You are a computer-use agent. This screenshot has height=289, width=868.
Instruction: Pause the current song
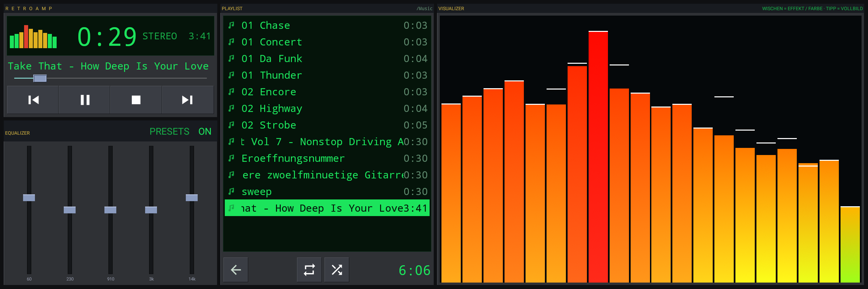85,100
